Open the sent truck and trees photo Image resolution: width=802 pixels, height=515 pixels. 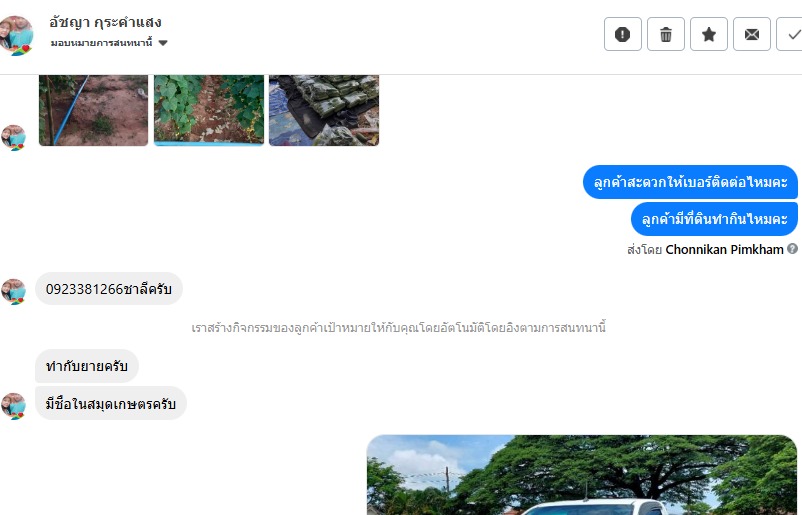point(582,475)
